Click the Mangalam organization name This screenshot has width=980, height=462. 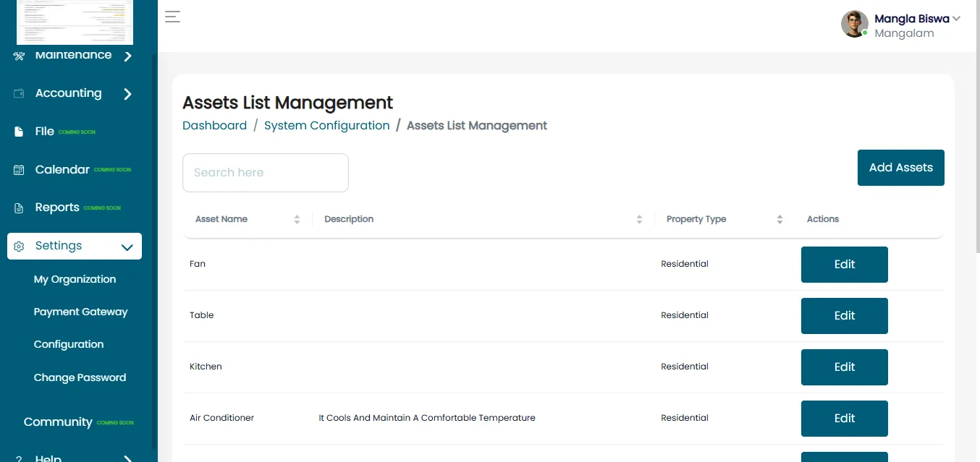point(904,33)
